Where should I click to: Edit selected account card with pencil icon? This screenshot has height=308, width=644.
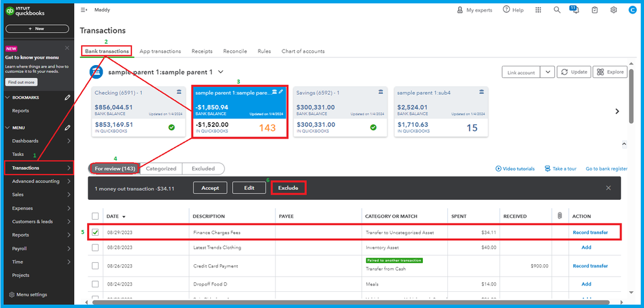pos(281,92)
